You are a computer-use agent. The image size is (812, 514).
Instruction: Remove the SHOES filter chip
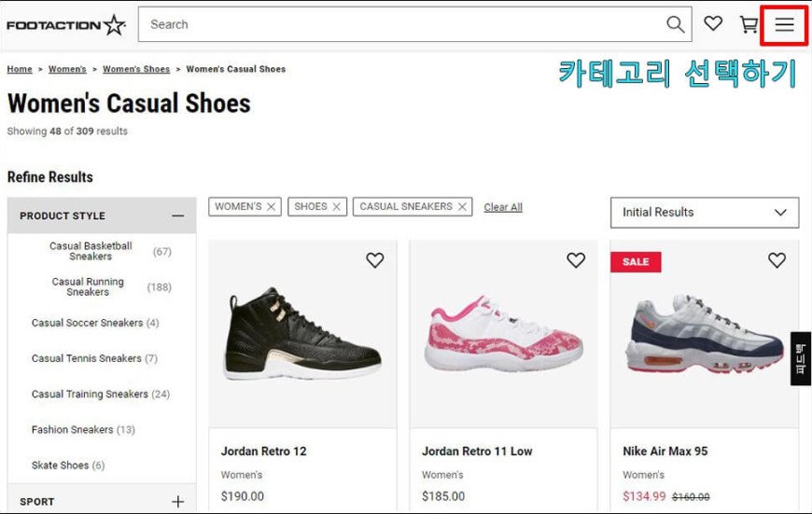coord(337,206)
